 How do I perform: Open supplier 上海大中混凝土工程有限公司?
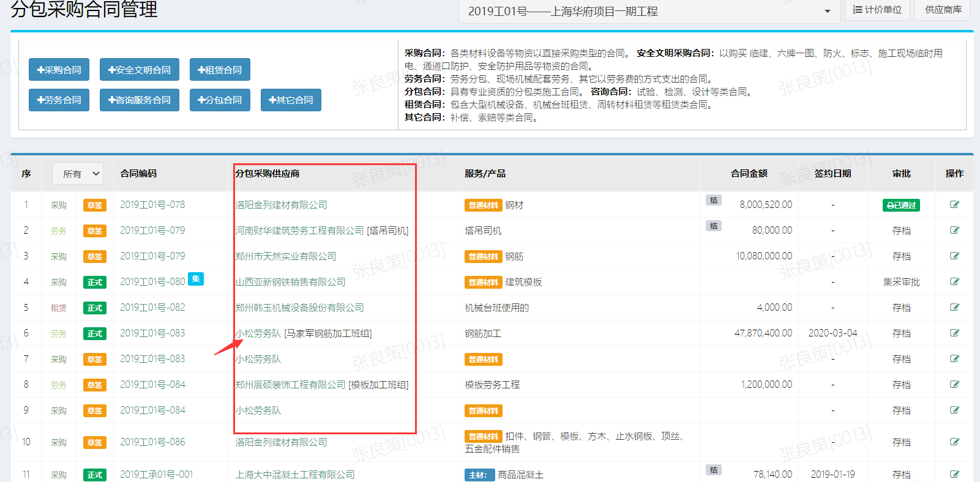[x=295, y=475]
